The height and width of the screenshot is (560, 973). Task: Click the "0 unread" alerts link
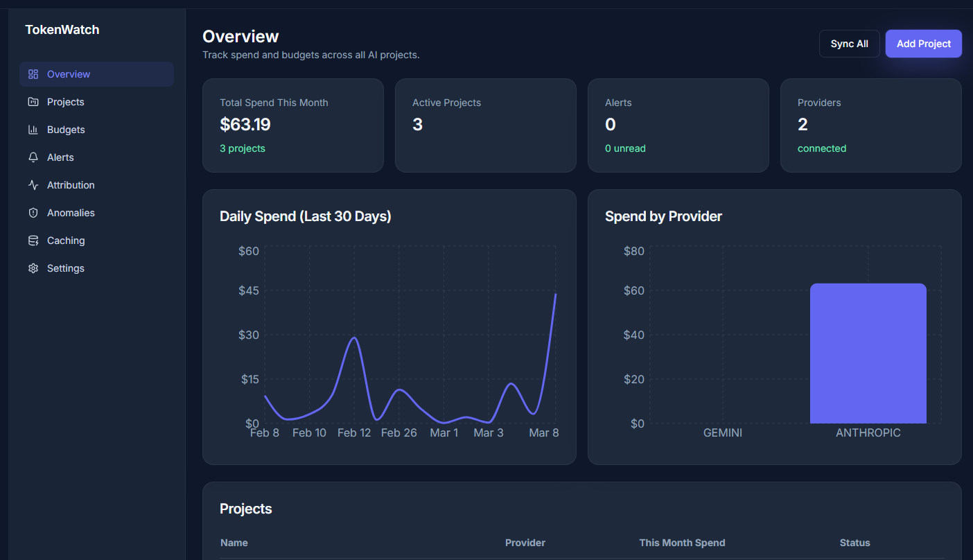pos(625,148)
